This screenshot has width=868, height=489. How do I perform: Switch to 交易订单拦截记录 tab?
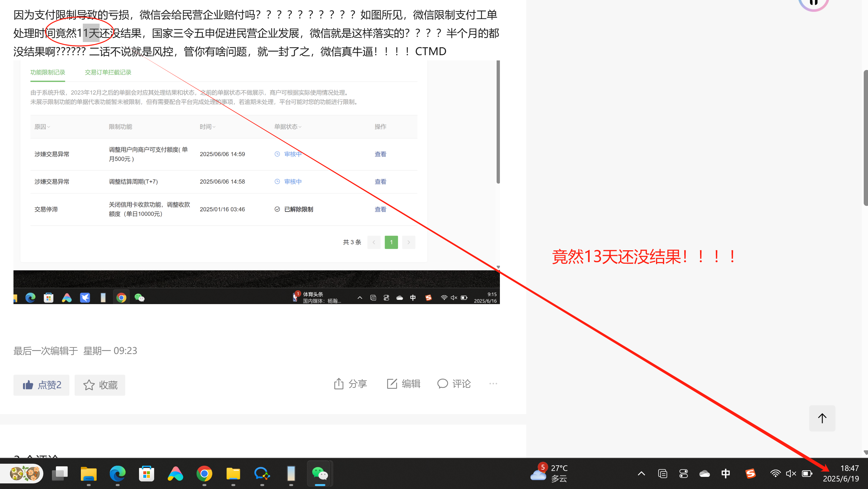click(x=108, y=72)
